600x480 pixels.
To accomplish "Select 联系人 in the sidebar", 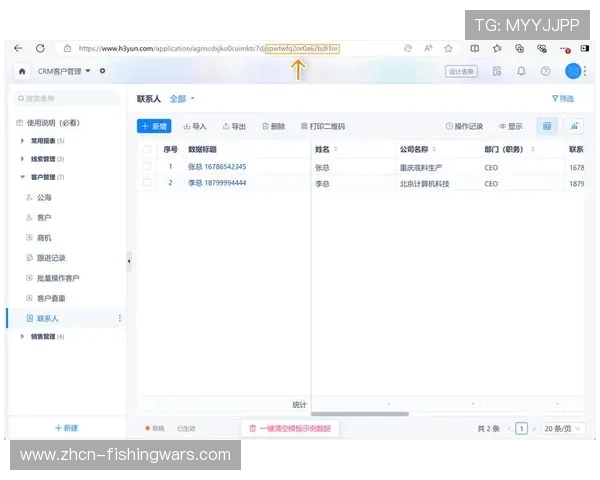I will tap(47, 318).
